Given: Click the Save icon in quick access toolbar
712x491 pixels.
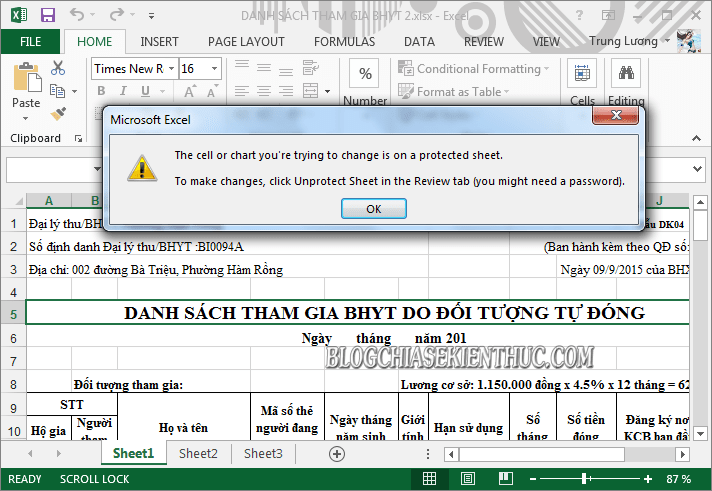Looking at the screenshot, I should (48, 15).
